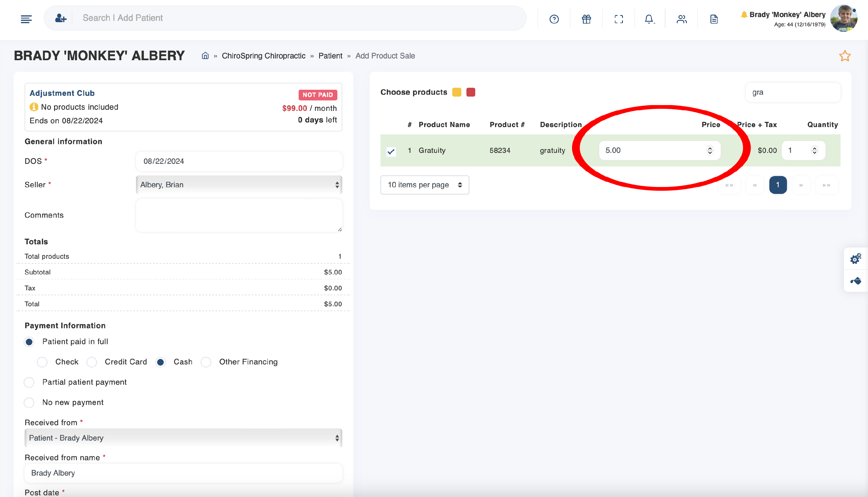868x497 pixels.
Task: Select Partial patient payment option
Action: point(29,382)
